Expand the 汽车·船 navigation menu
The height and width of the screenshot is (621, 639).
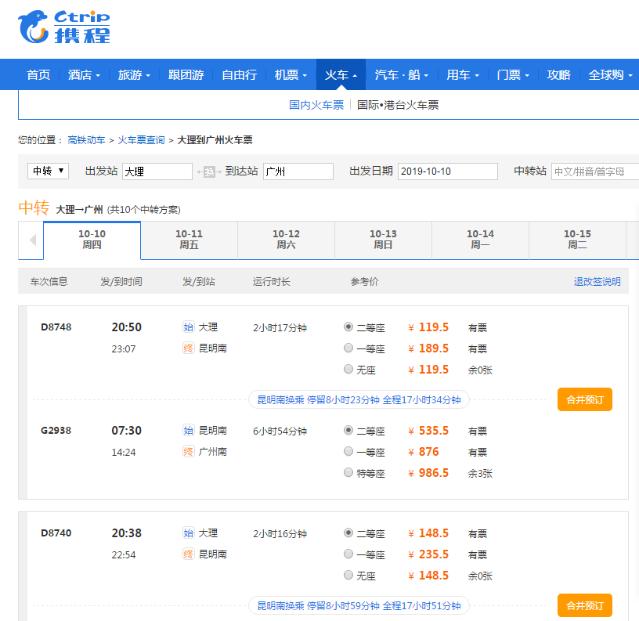pyautogui.click(x=401, y=75)
